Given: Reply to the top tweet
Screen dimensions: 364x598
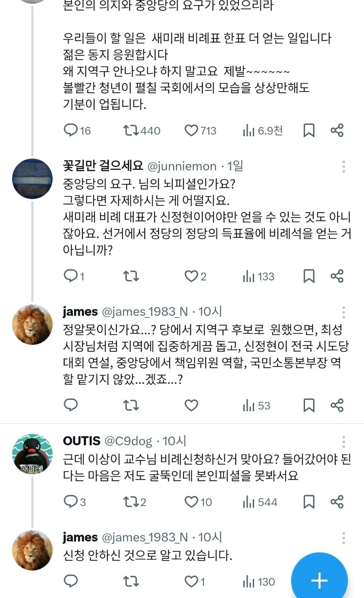Looking at the screenshot, I should (x=70, y=130).
